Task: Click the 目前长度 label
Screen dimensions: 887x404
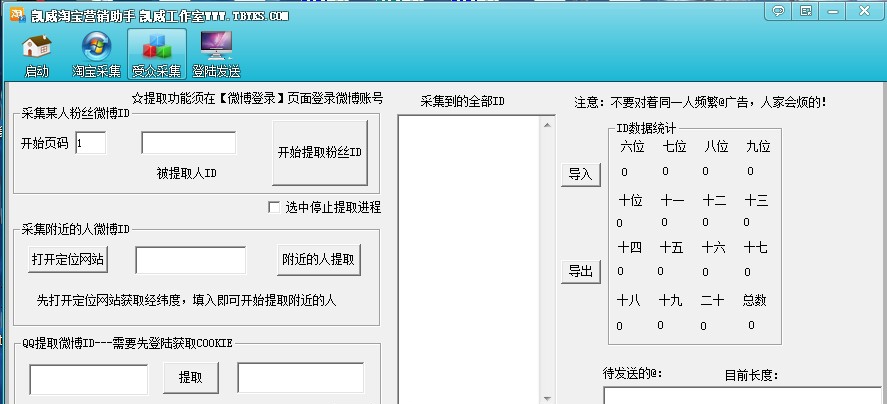Action: 752,375
